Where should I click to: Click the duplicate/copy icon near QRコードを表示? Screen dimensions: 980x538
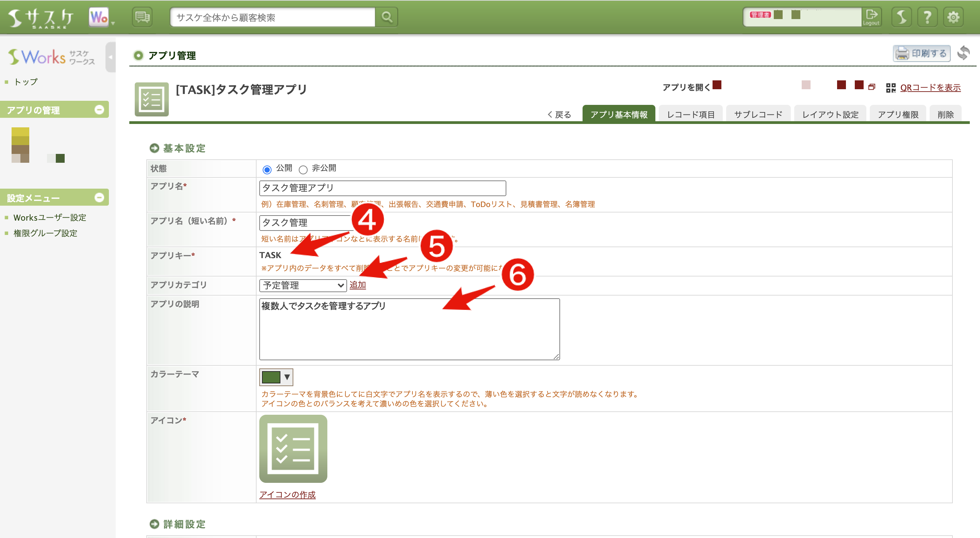pyautogui.click(x=871, y=87)
